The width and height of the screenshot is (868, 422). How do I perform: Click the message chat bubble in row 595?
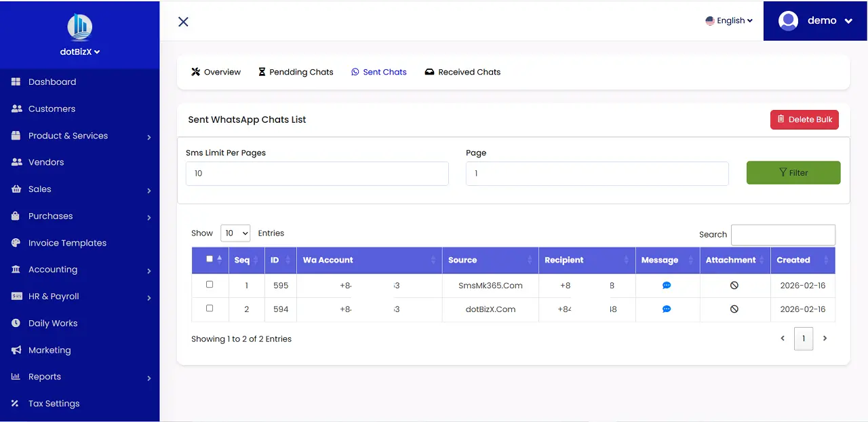[667, 285]
